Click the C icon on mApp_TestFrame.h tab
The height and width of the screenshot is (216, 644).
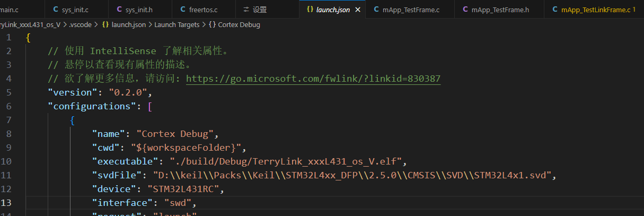pyautogui.click(x=465, y=10)
